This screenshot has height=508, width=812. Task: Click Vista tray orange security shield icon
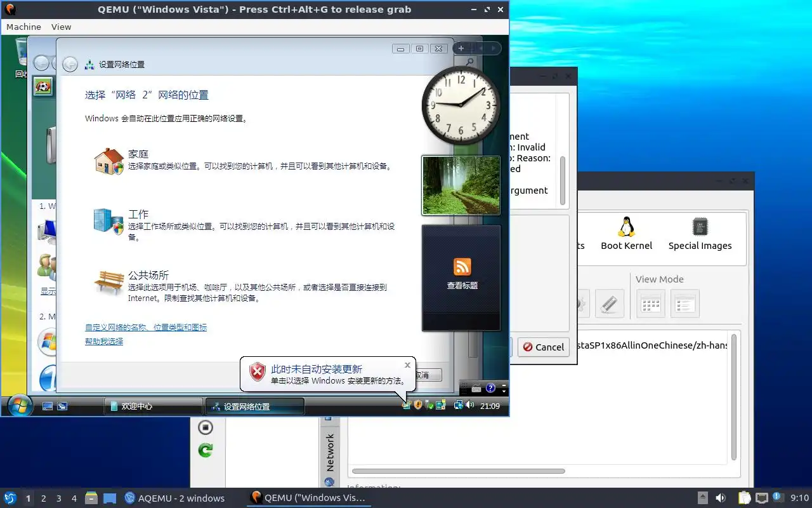(x=418, y=405)
